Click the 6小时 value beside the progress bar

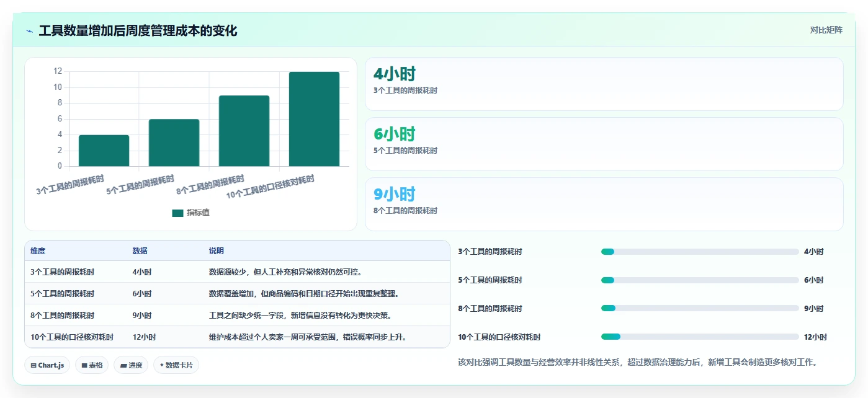tap(813, 280)
